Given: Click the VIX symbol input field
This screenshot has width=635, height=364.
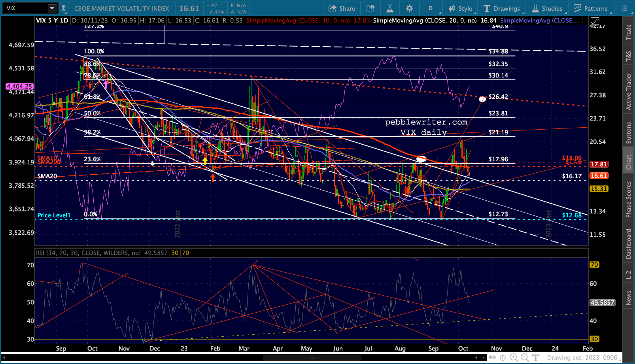Looking at the screenshot, I should [x=26, y=8].
